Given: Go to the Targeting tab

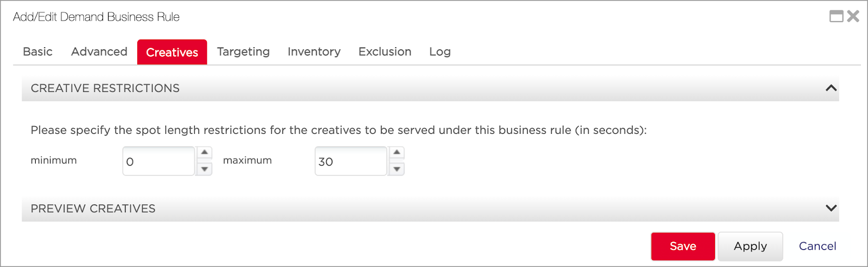Looking at the screenshot, I should point(243,51).
